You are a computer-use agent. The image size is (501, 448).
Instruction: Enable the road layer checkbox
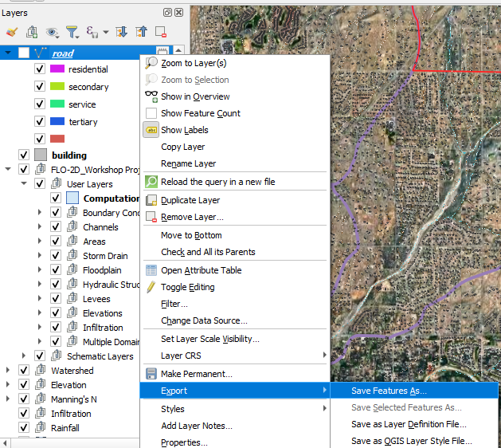click(24, 53)
